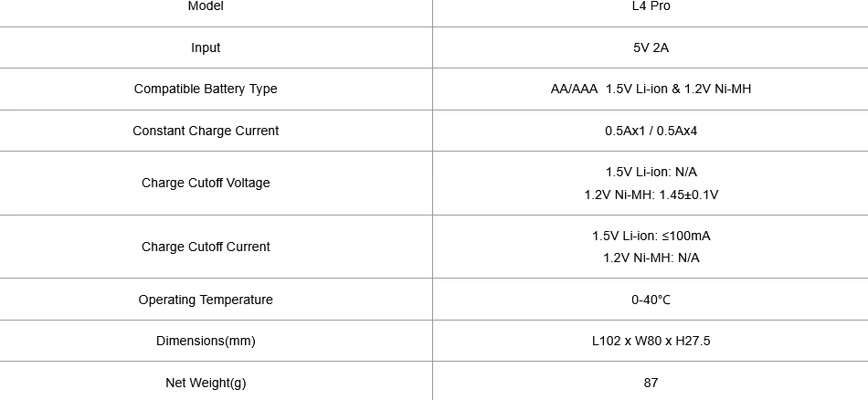The image size is (868, 400).
Task: Select the 1.5V Li-ion: ≤100mA value
Action: click(651, 236)
